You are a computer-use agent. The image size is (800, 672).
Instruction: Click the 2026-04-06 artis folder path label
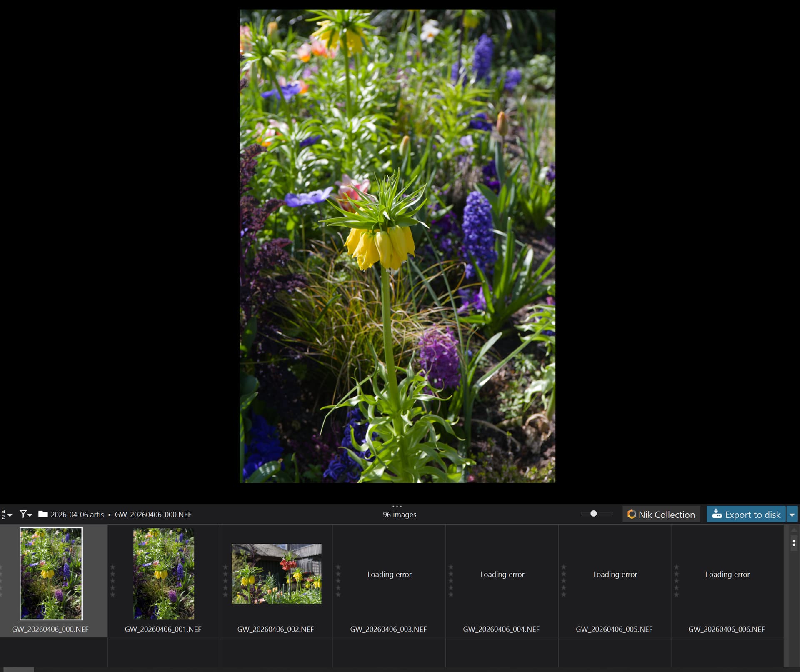coord(77,515)
